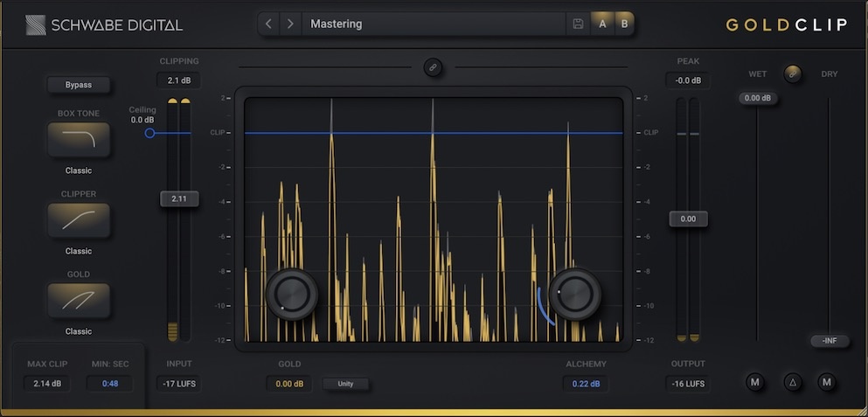Go to the previous preset with left arrow
This screenshot has height=417, width=868.
tap(269, 24)
